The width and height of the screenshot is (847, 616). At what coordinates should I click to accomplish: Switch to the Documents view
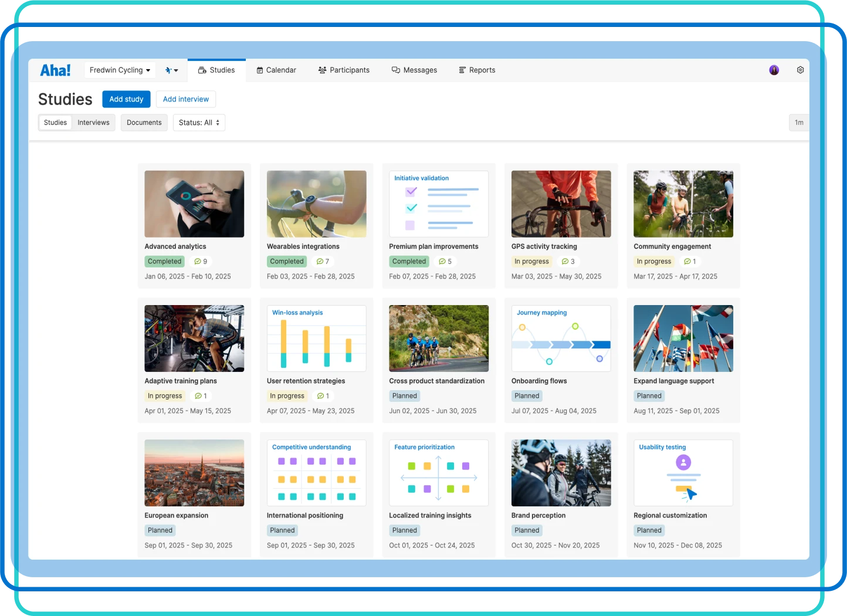pos(144,123)
